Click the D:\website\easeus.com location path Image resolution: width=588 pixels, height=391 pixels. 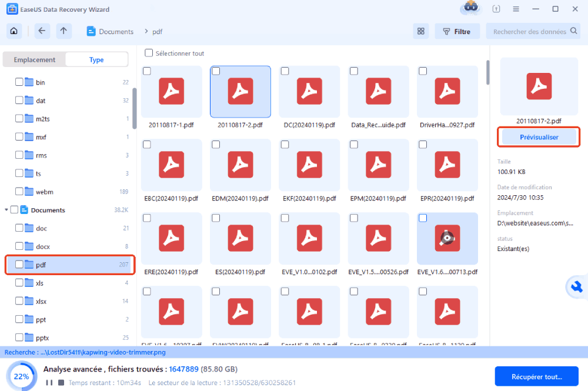tap(534, 223)
